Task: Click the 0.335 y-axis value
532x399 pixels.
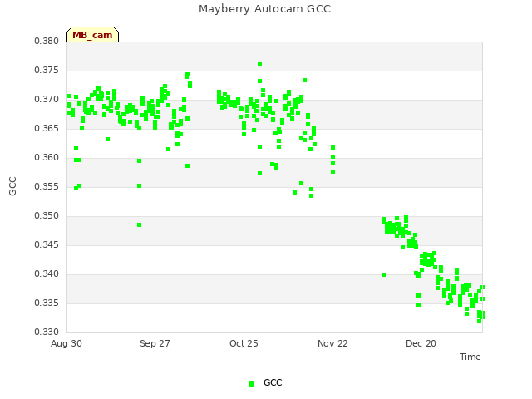Action: tap(47, 303)
